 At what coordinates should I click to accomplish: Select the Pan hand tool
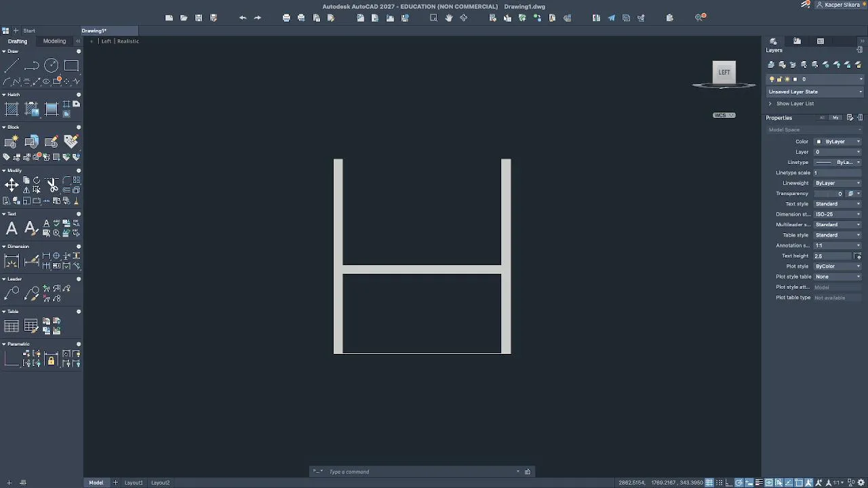(x=449, y=18)
